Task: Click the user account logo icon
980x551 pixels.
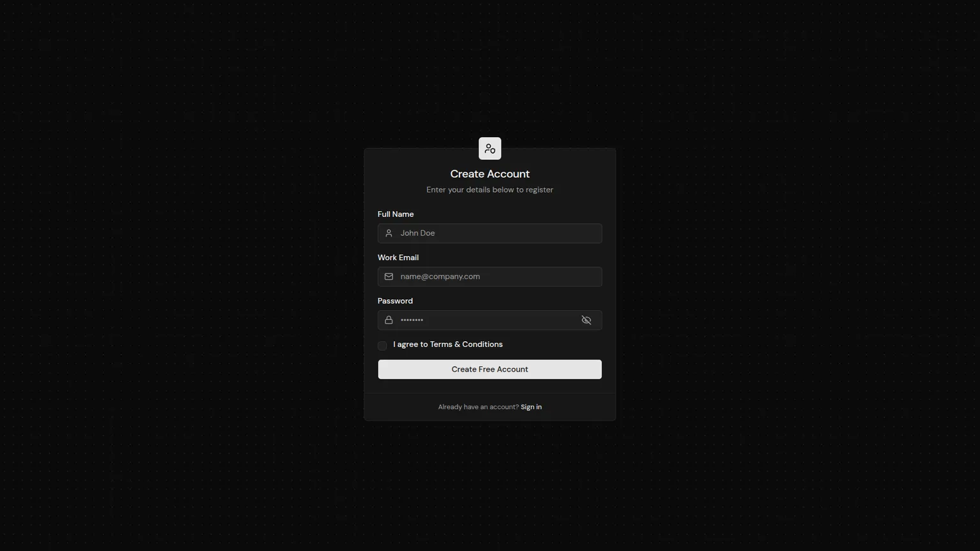Action: pyautogui.click(x=489, y=149)
